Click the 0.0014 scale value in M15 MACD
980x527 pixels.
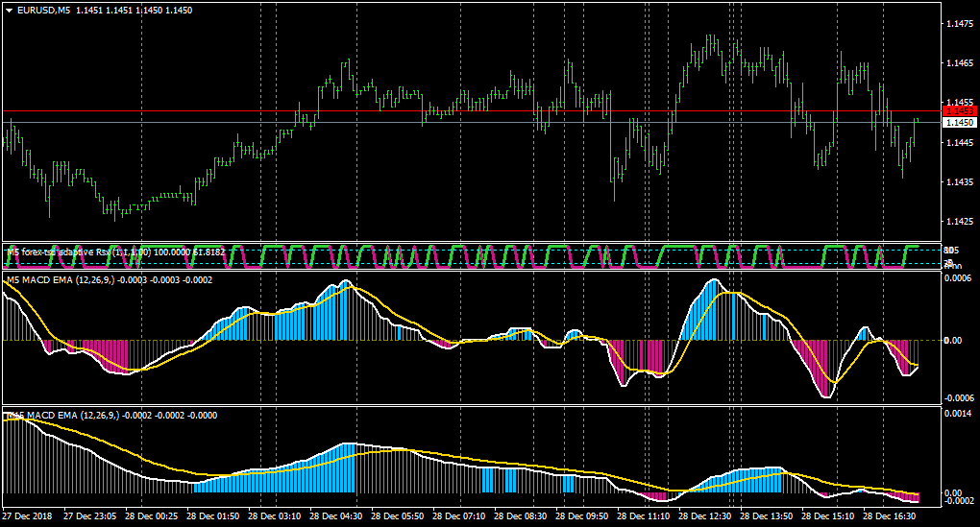click(957, 414)
